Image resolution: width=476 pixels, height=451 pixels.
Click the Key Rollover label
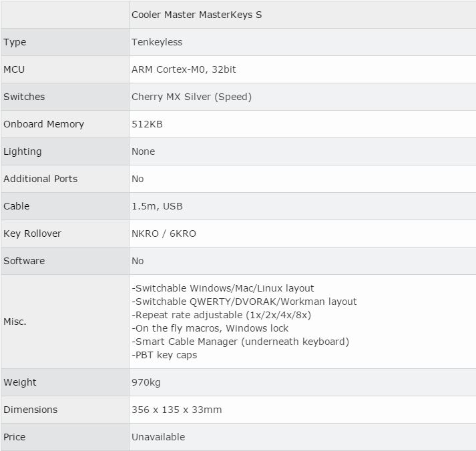coord(32,234)
